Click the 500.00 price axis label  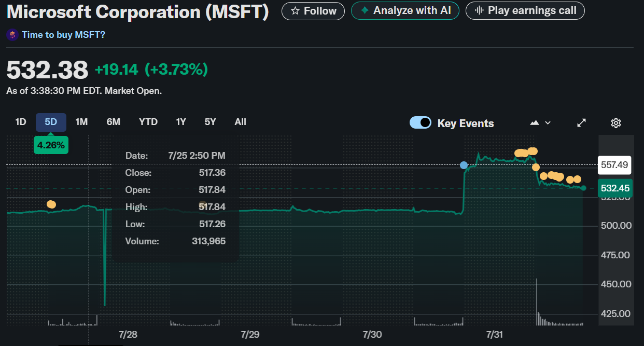coord(615,226)
